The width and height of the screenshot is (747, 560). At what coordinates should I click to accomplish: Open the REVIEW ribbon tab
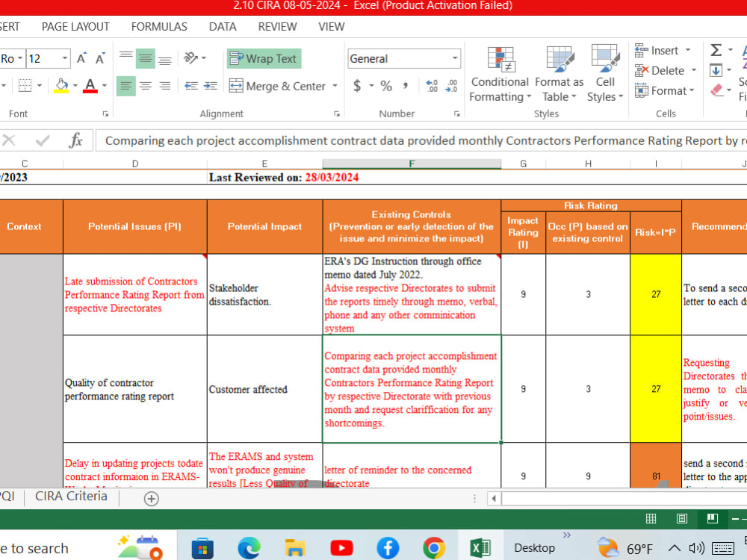(277, 27)
